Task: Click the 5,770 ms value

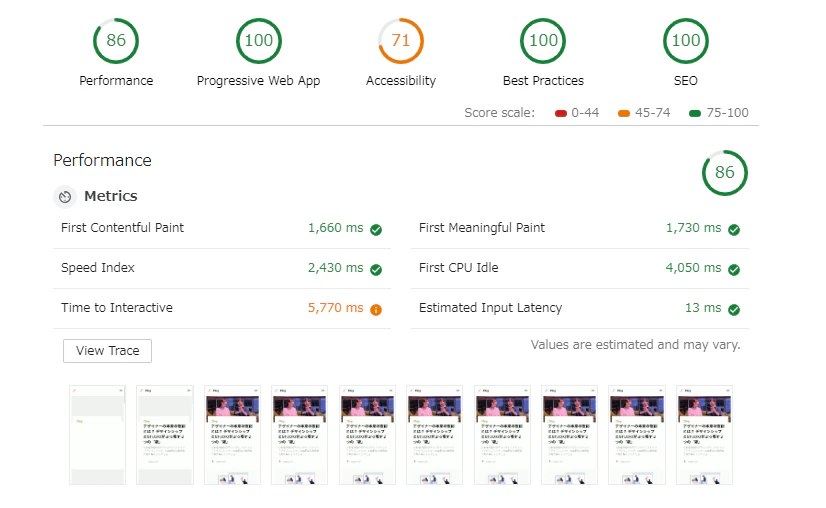Action: 336,308
